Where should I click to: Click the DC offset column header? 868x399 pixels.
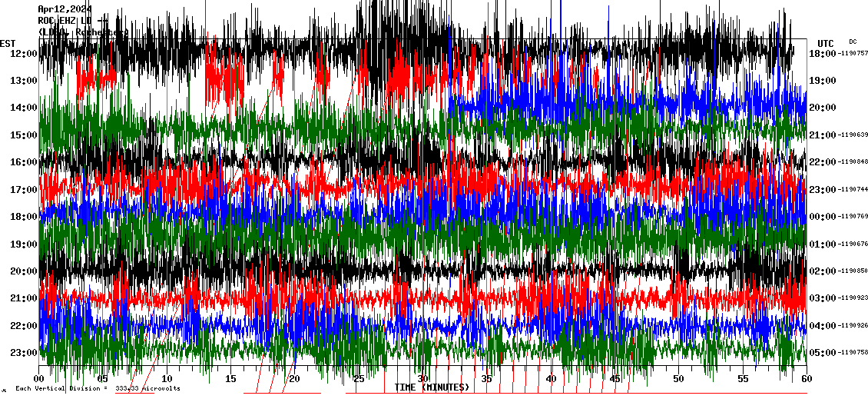853,42
